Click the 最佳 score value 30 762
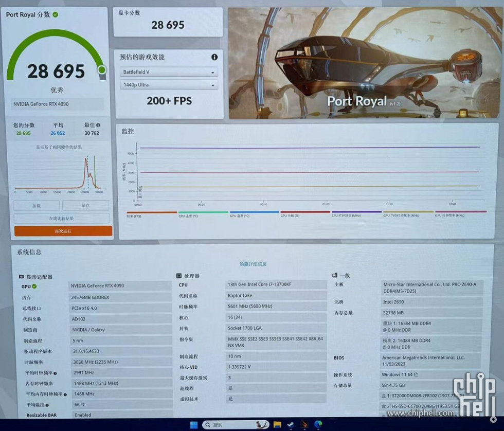Viewport: 504px width, 431px height. (x=92, y=133)
